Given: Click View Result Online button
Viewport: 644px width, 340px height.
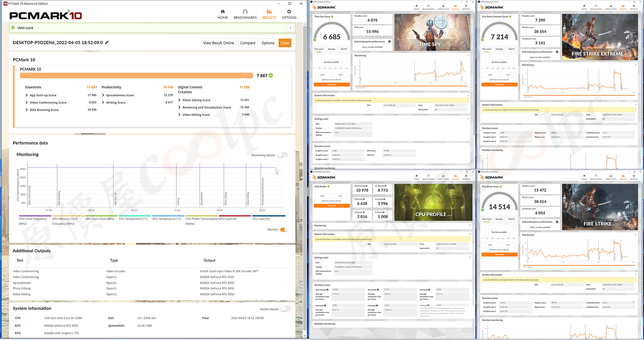Looking at the screenshot, I should click(x=218, y=43).
